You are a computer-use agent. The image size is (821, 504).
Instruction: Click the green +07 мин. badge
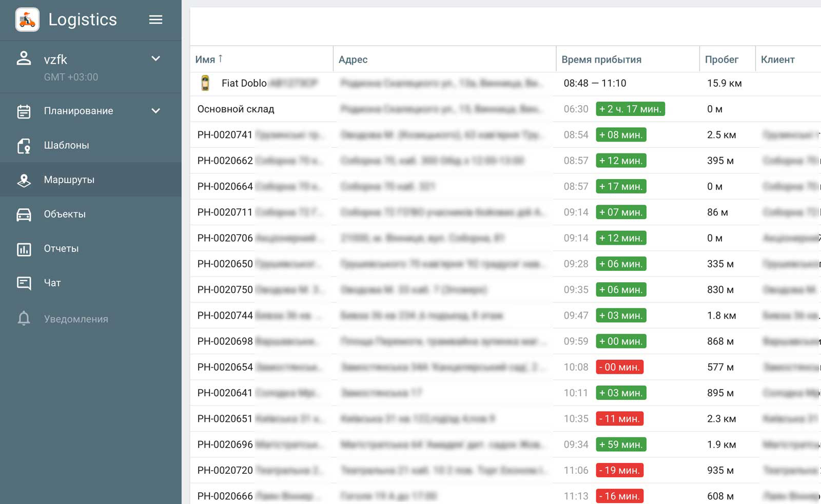(621, 212)
